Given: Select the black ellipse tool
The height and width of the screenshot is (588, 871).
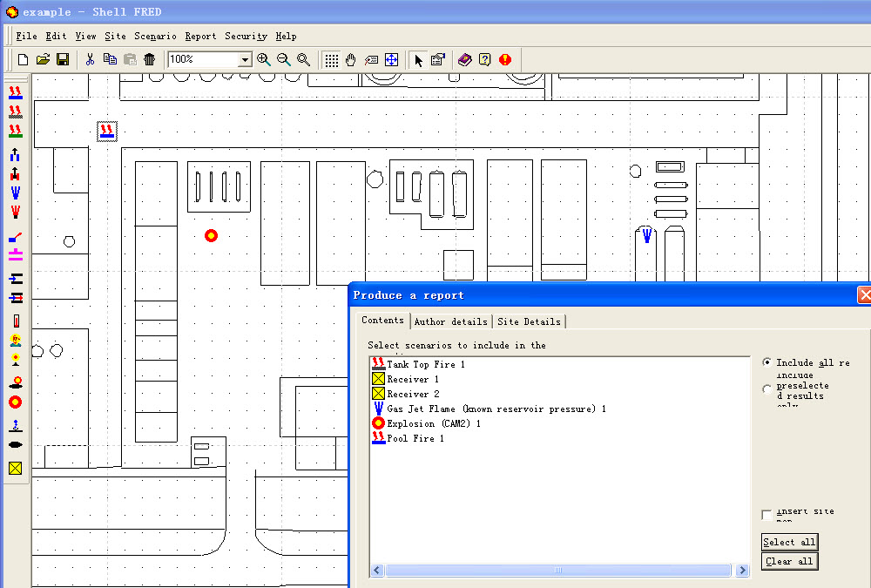Looking at the screenshot, I should (x=16, y=444).
